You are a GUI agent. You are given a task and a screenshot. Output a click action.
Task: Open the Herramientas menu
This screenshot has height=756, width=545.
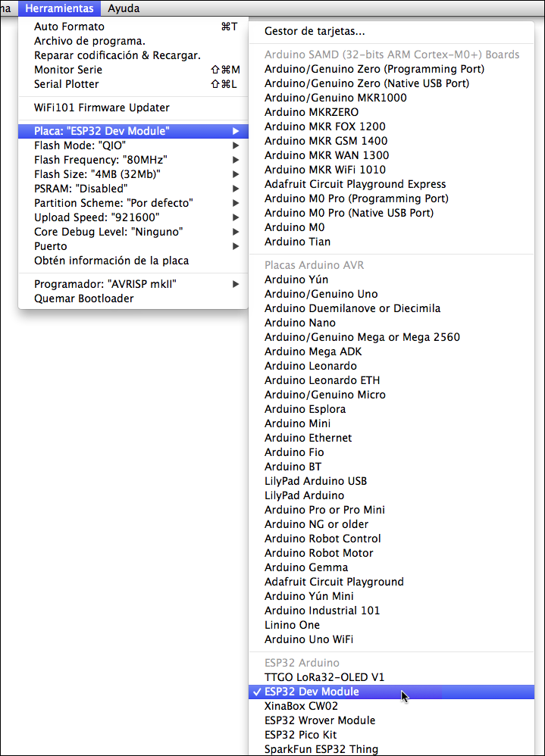[x=59, y=8]
